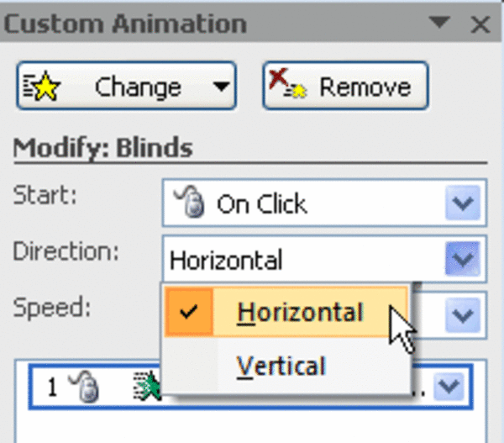The image size is (504, 443).
Task: Click the red X star Remove icon
Action: tap(287, 84)
